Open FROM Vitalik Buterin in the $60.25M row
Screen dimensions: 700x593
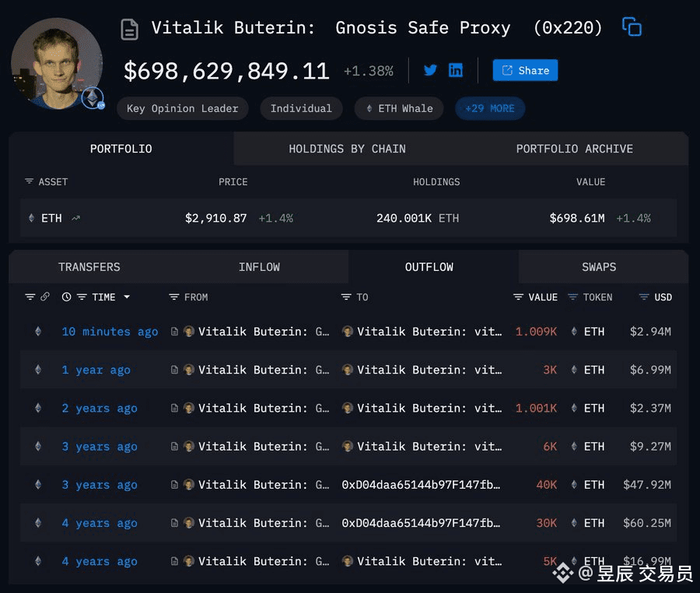264,523
